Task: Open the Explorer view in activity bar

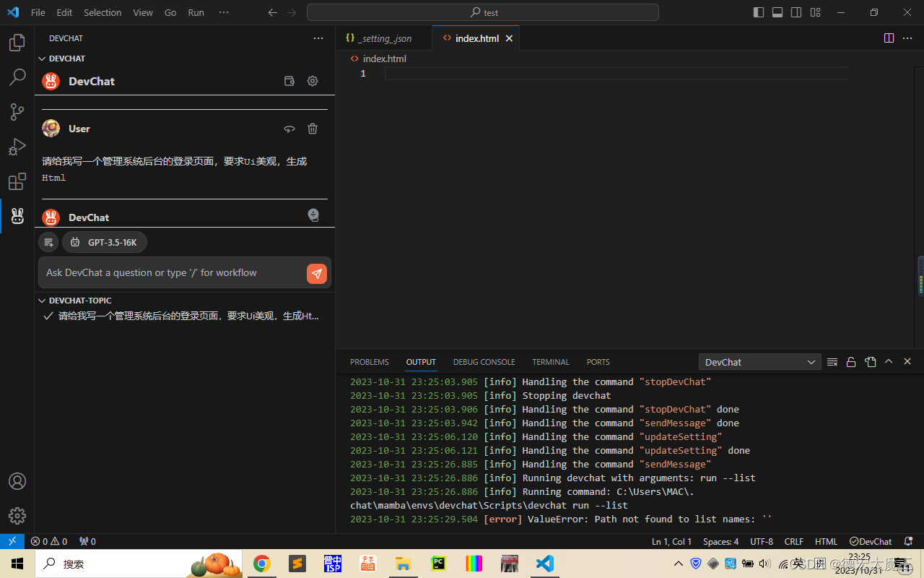Action: point(17,43)
